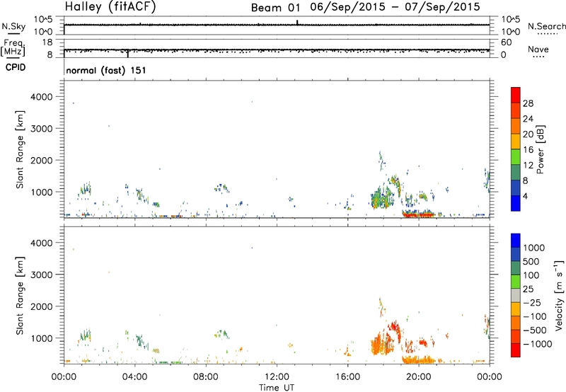Click the '16:00' time tick label
The height and width of the screenshot is (392, 566).
tap(347, 377)
